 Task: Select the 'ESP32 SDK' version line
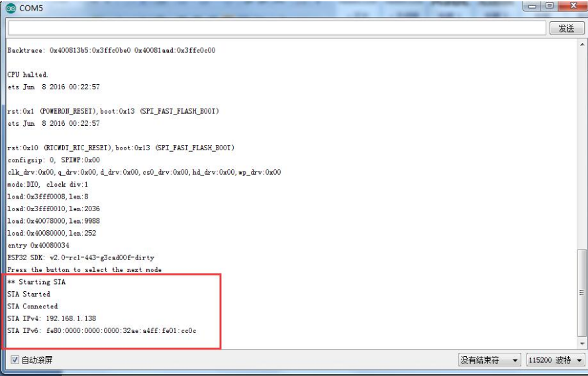pos(81,258)
